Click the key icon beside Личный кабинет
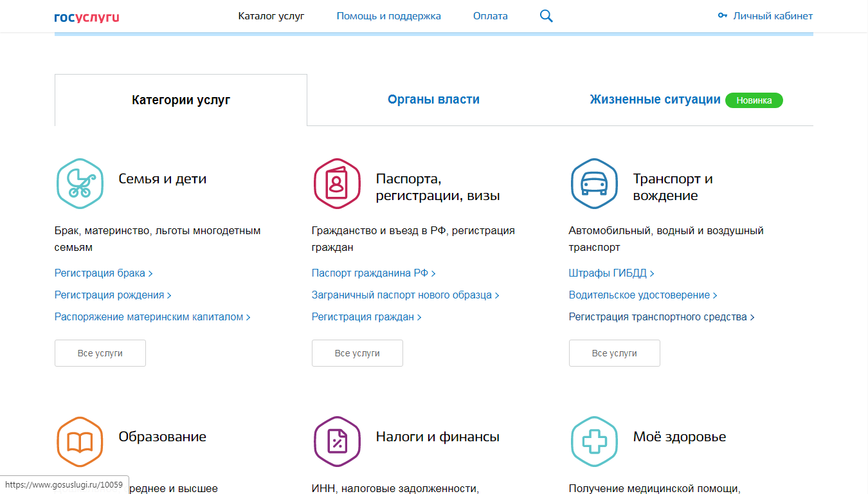The image size is (868, 494). click(723, 16)
